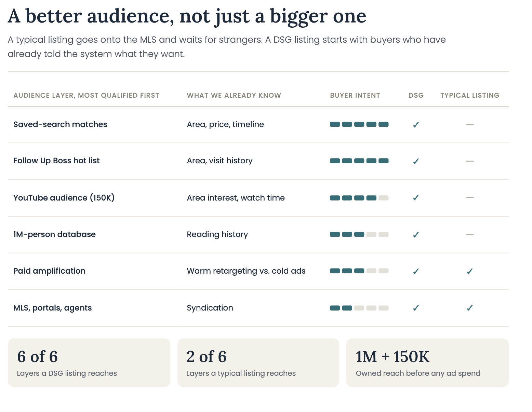Click the 'Audience layer, most qualified first' header

pyautogui.click(x=86, y=95)
